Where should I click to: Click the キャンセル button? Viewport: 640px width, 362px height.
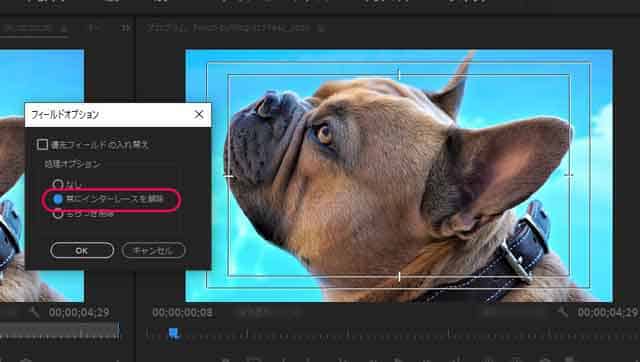[153, 251]
